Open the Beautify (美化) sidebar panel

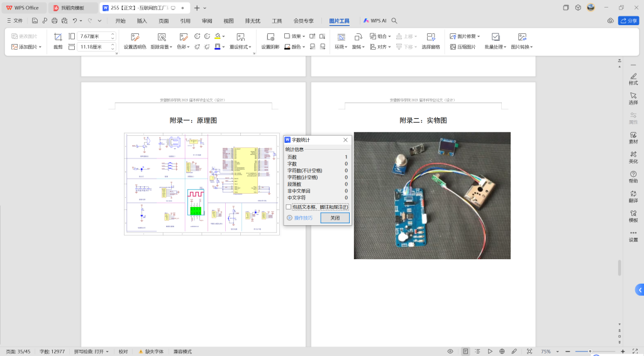tap(633, 158)
